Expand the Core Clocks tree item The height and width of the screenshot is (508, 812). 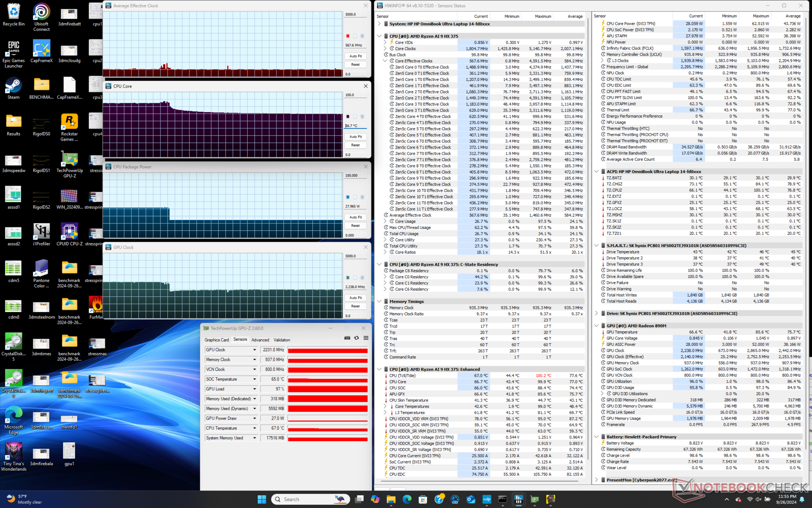385,49
